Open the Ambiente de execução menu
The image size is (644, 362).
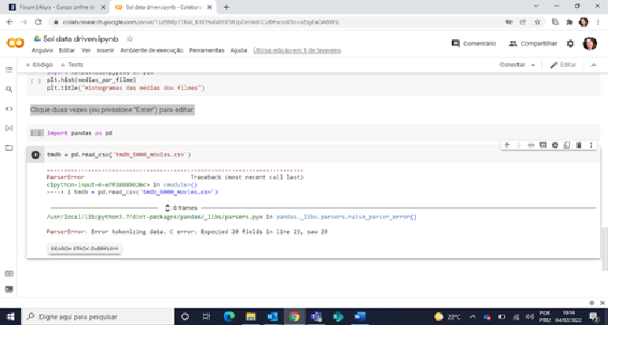(x=152, y=50)
